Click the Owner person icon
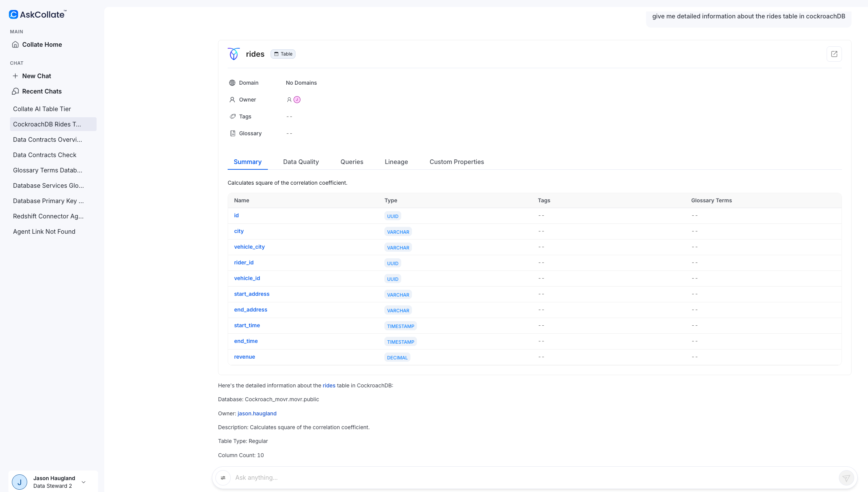 (232, 100)
